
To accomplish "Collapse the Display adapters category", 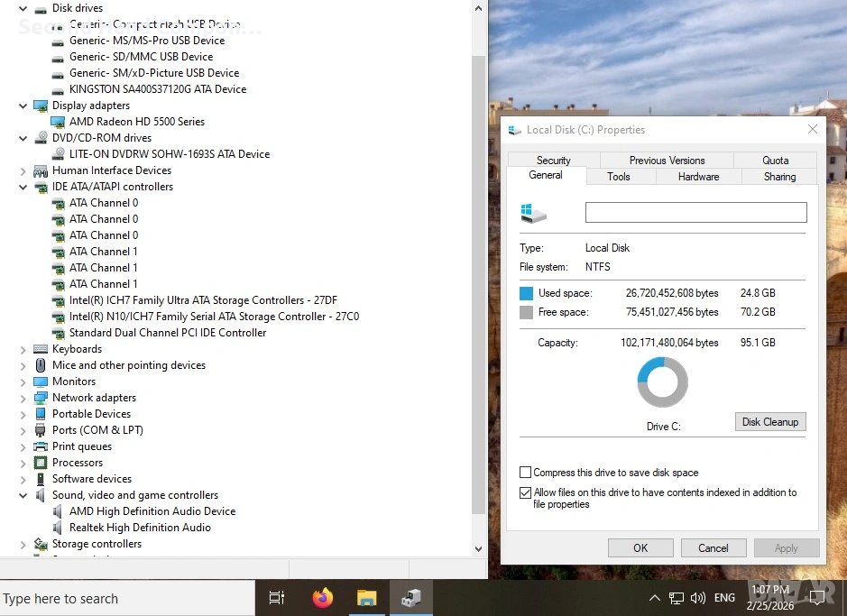I will coord(23,106).
